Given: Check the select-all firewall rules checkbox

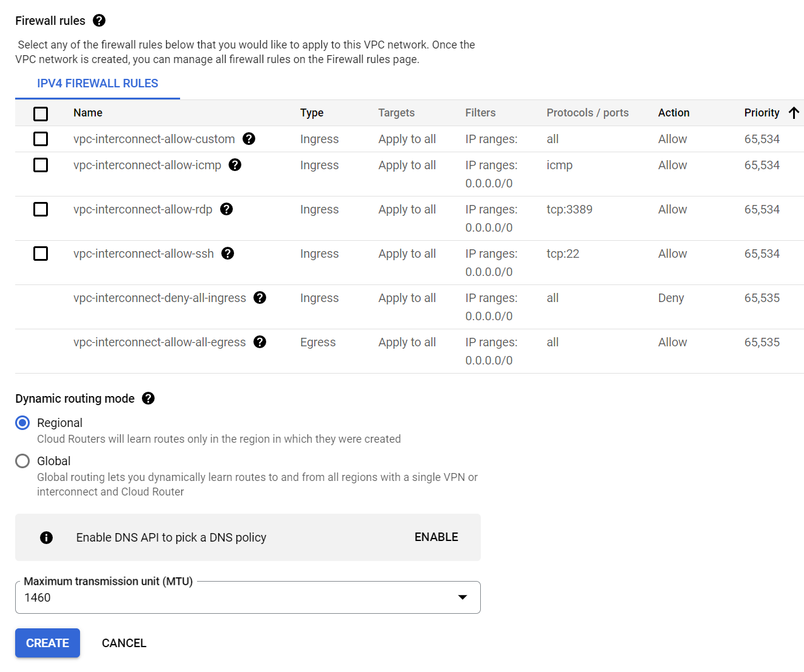Looking at the screenshot, I should point(40,113).
